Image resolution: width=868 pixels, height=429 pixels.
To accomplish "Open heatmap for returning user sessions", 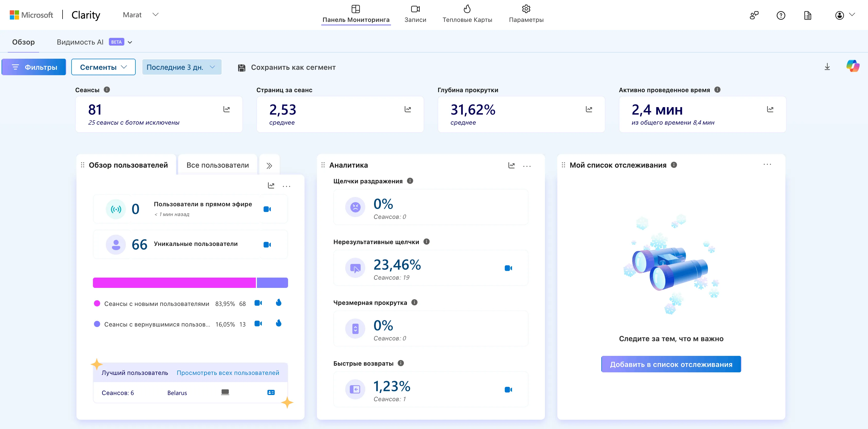I will pyautogui.click(x=279, y=323).
